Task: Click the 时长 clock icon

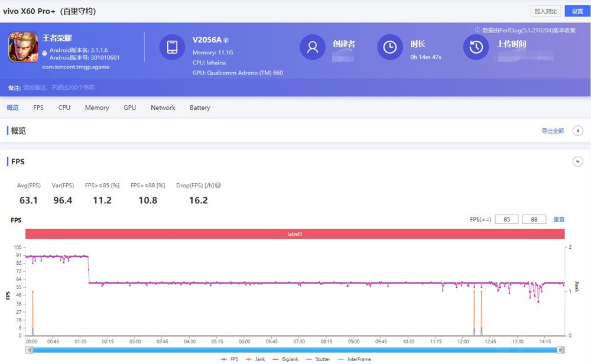Action: (390, 47)
